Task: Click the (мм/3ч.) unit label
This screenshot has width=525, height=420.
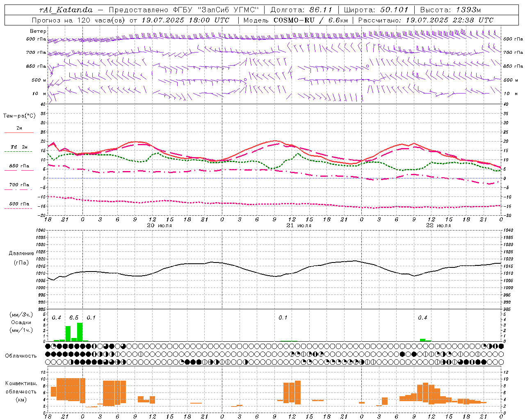Action: (21, 315)
